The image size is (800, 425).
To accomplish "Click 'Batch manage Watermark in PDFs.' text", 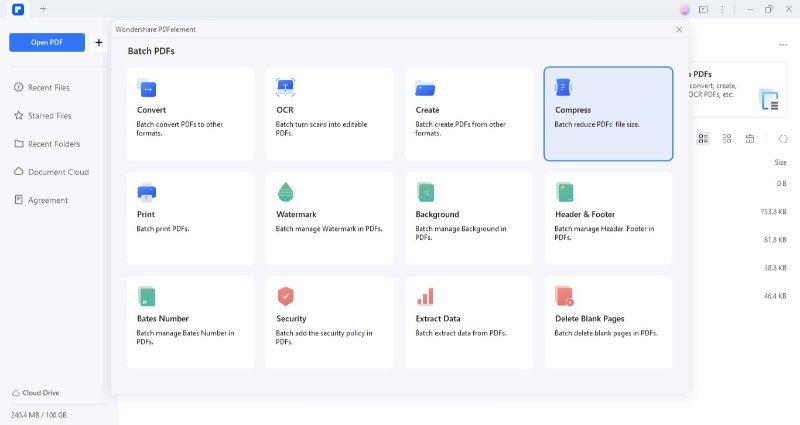I will (x=329, y=229).
